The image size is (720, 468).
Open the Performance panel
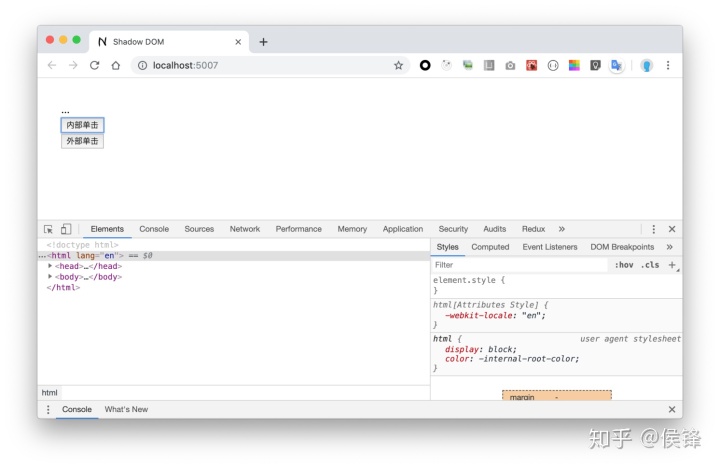[x=298, y=229]
